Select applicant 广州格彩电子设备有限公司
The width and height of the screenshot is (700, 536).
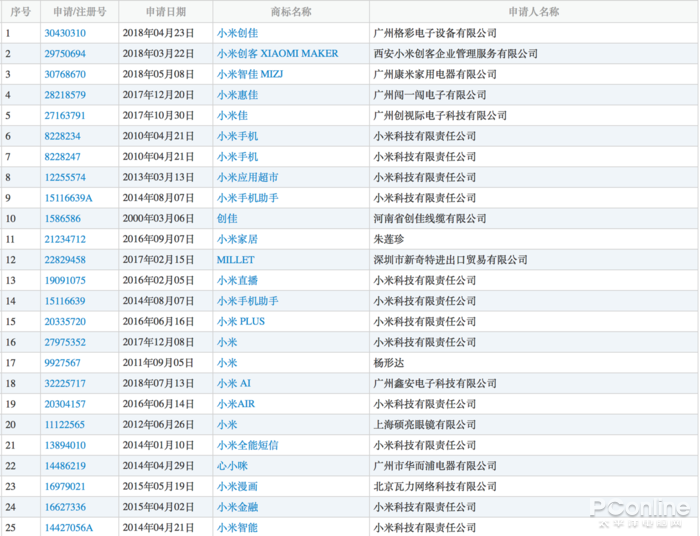click(435, 33)
